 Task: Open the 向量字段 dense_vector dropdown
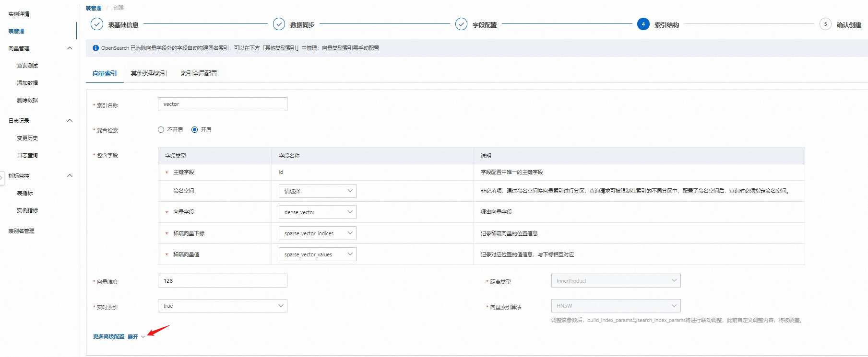click(x=317, y=212)
